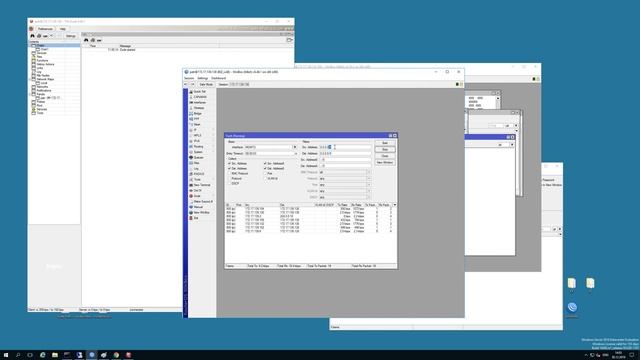Open taskbar search
This screenshot has height=360, width=640.
click(x=18, y=355)
